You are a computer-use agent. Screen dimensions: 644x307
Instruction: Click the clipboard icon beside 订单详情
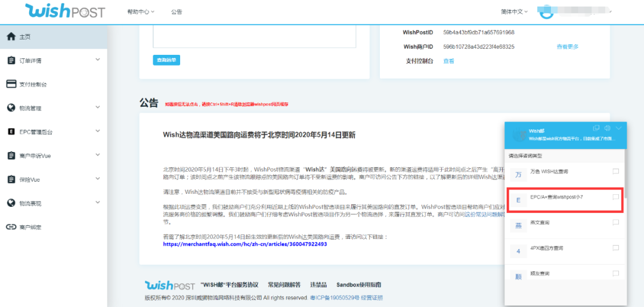11,60
